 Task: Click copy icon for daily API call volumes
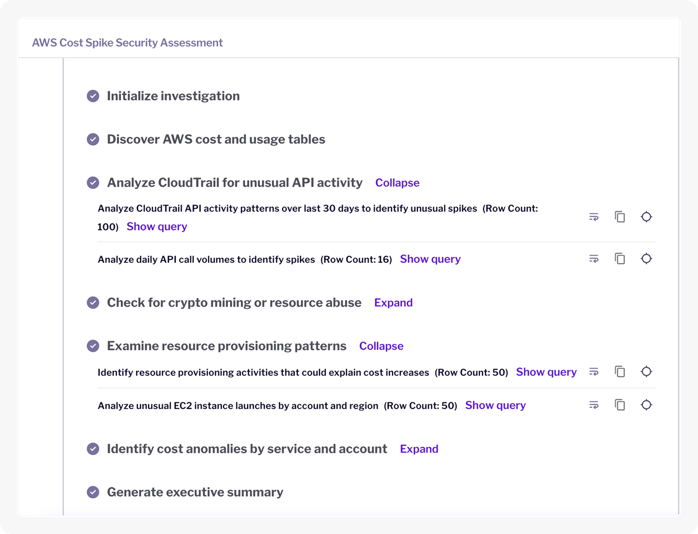pyautogui.click(x=620, y=259)
